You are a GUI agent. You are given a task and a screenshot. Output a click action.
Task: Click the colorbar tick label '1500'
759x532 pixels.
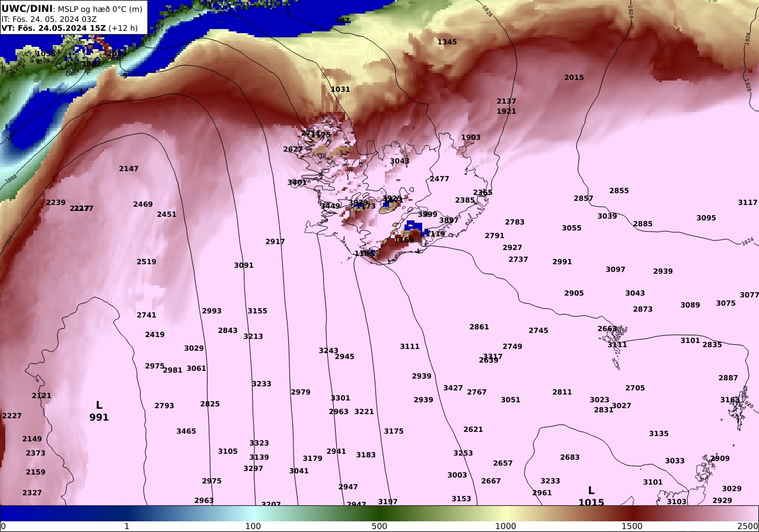pyautogui.click(x=632, y=526)
